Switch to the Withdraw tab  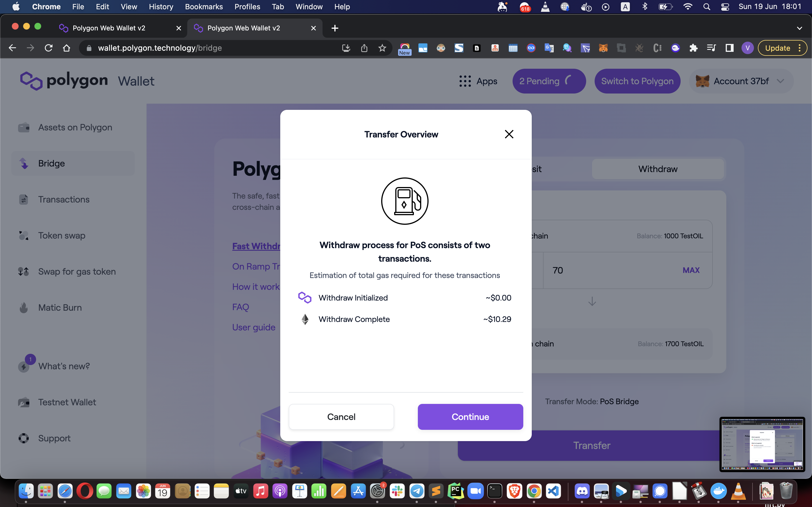click(x=658, y=169)
